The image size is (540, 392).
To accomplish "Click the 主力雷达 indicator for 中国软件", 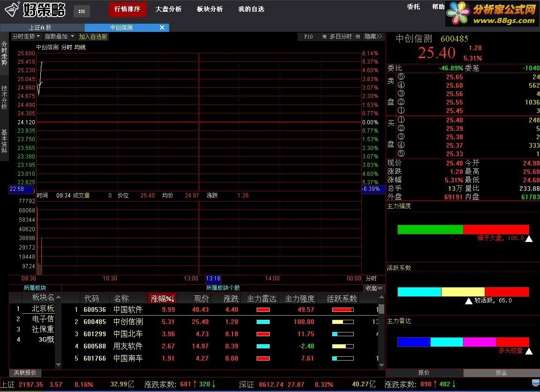I will coord(263,310).
